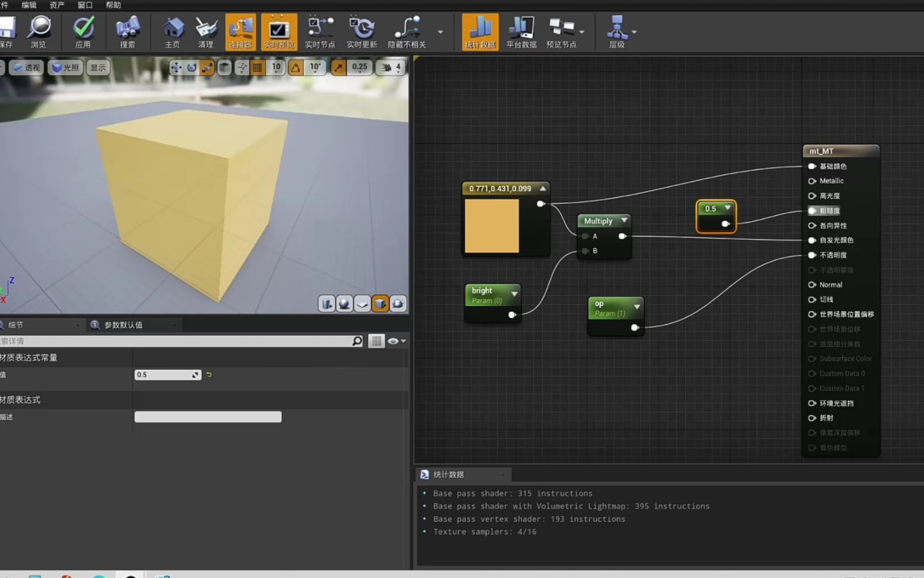Select the sphere preview mesh icon
The width and height of the screenshot is (924, 578).
[344, 304]
